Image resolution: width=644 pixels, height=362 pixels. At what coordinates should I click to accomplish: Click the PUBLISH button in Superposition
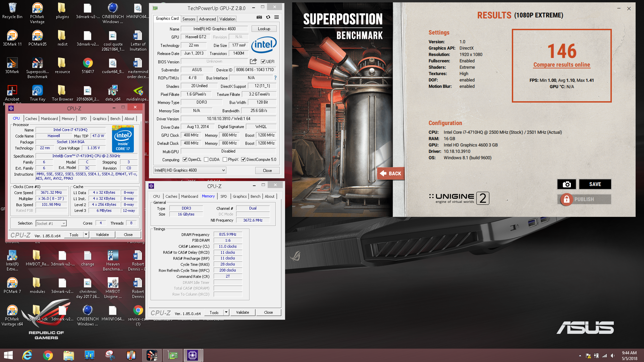584,199
